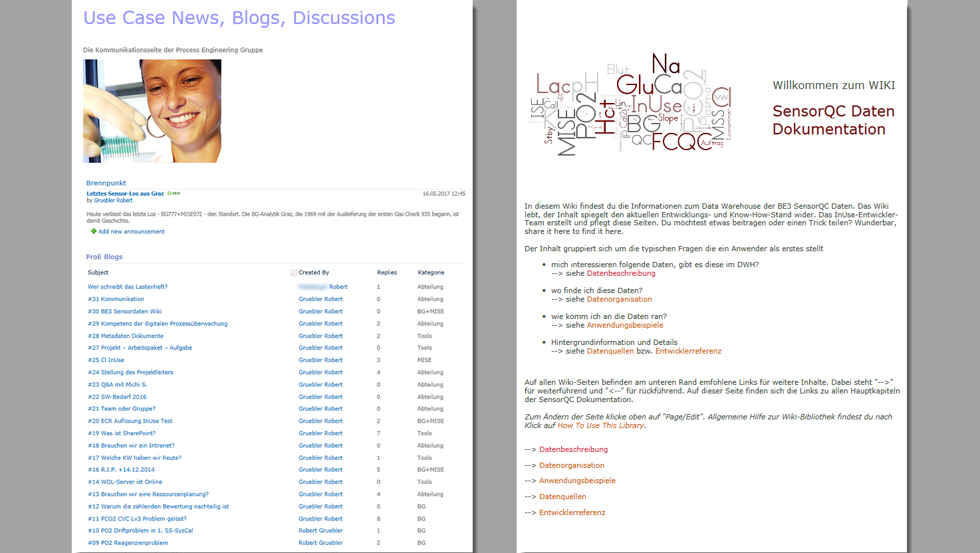Sort by Kategorie column header
The height and width of the screenshot is (553, 980).
pos(431,273)
